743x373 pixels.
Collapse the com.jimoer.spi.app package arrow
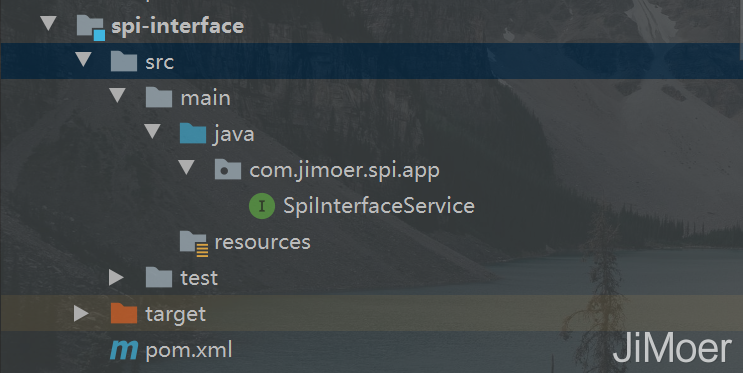[x=187, y=167]
